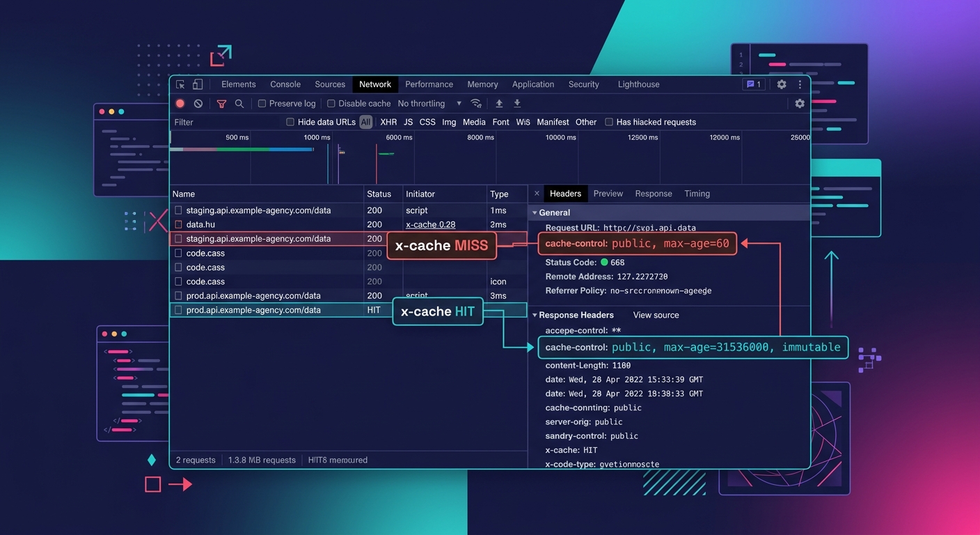
Task: Filter requests by Img
Action: click(449, 122)
